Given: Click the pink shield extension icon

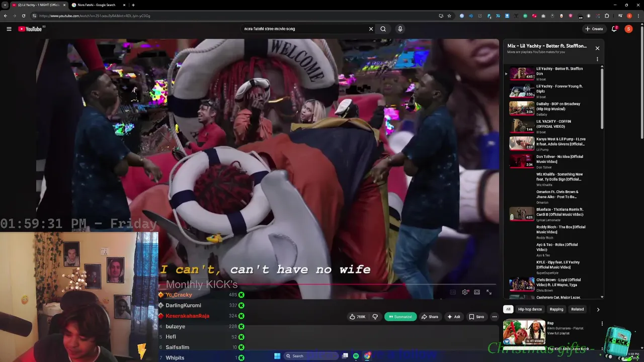Looking at the screenshot, I should [571, 16].
